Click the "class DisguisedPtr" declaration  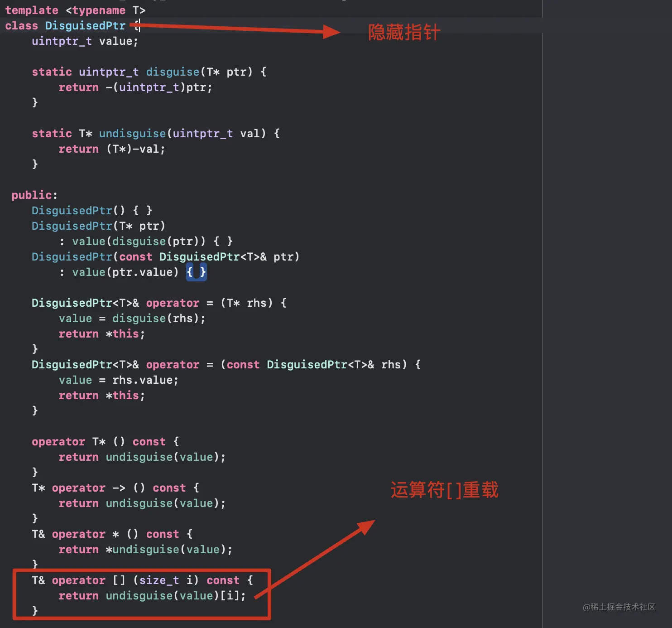[65, 25]
